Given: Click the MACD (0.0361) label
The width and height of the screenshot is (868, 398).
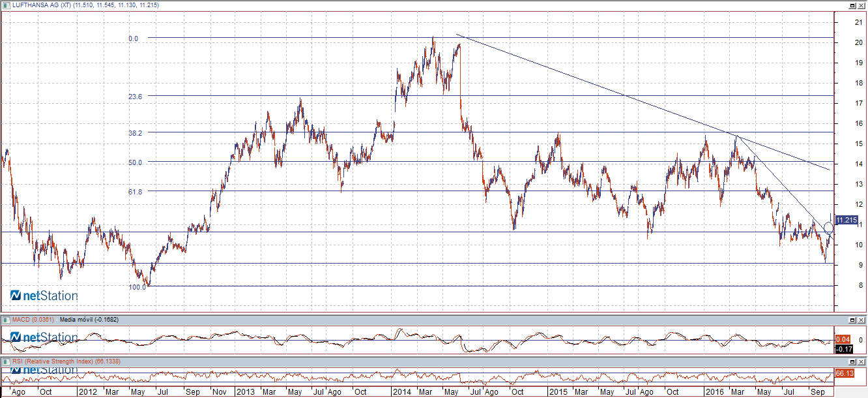Looking at the screenshot, I should tap(34, 320).
